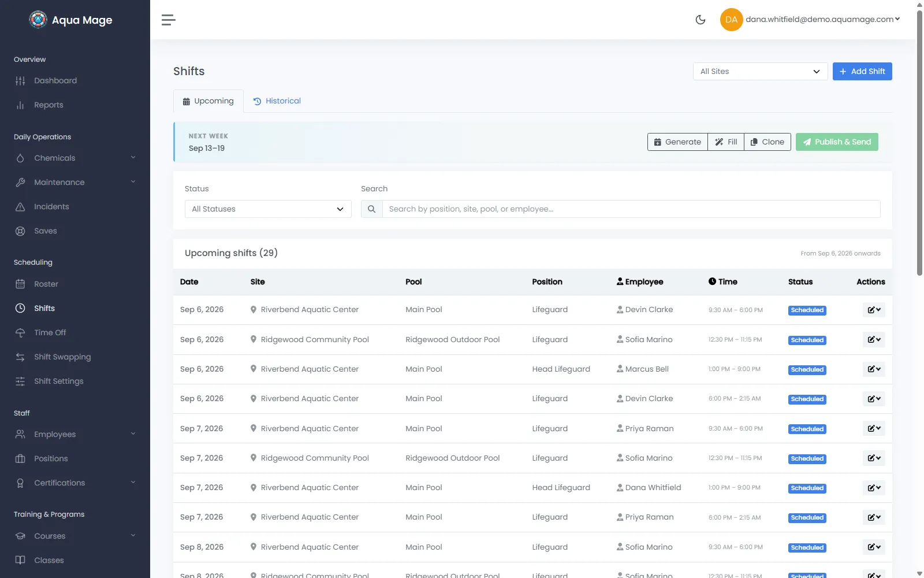Click the Reports bar chart icon
The image size is (924, 578).
tap(20, 105)
